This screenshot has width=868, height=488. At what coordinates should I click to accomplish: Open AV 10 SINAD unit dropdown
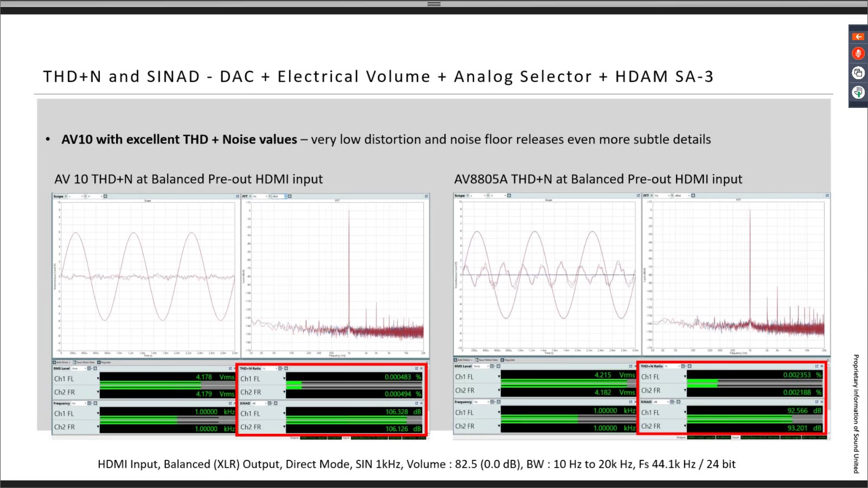click(259, 403)
